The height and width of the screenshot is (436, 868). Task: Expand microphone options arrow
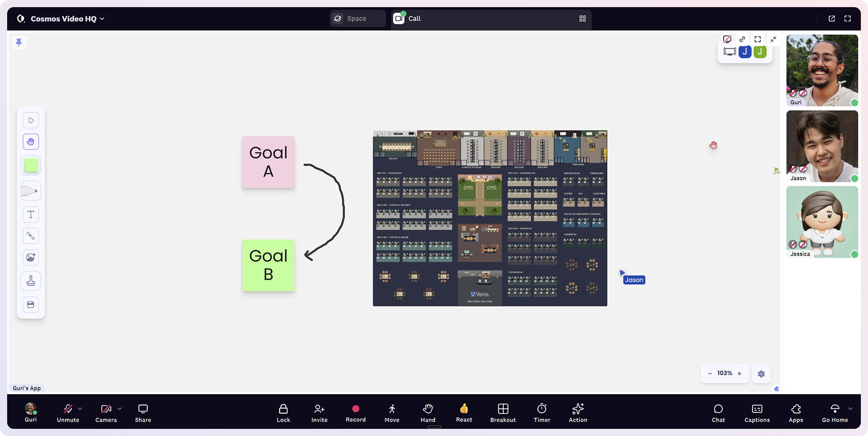80,408
